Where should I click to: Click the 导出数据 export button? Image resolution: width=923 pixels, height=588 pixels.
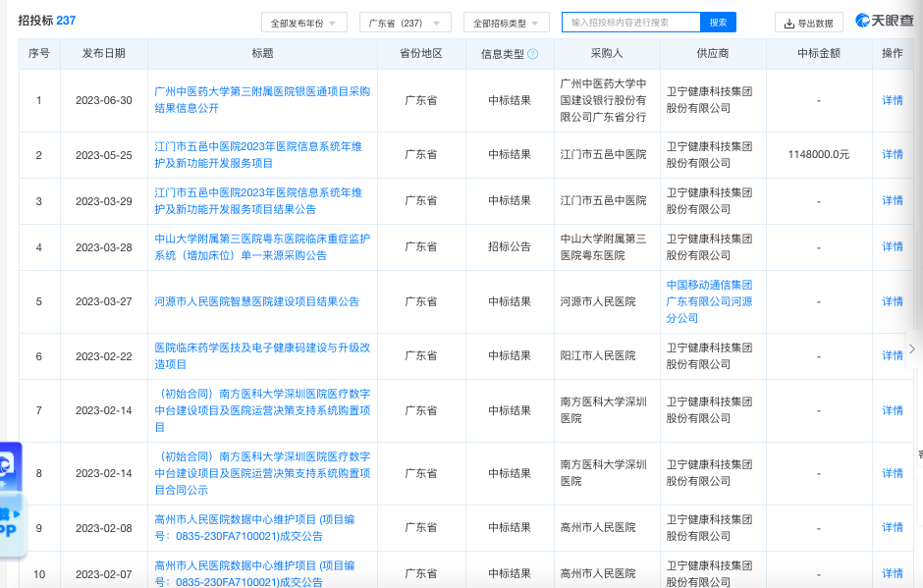click(x=809, y=23)
